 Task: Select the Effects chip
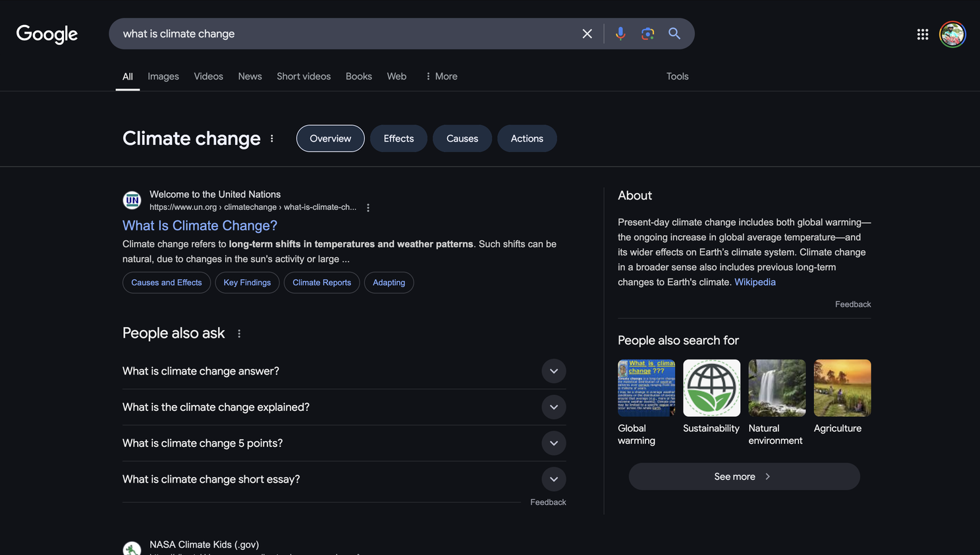(398, 138)
